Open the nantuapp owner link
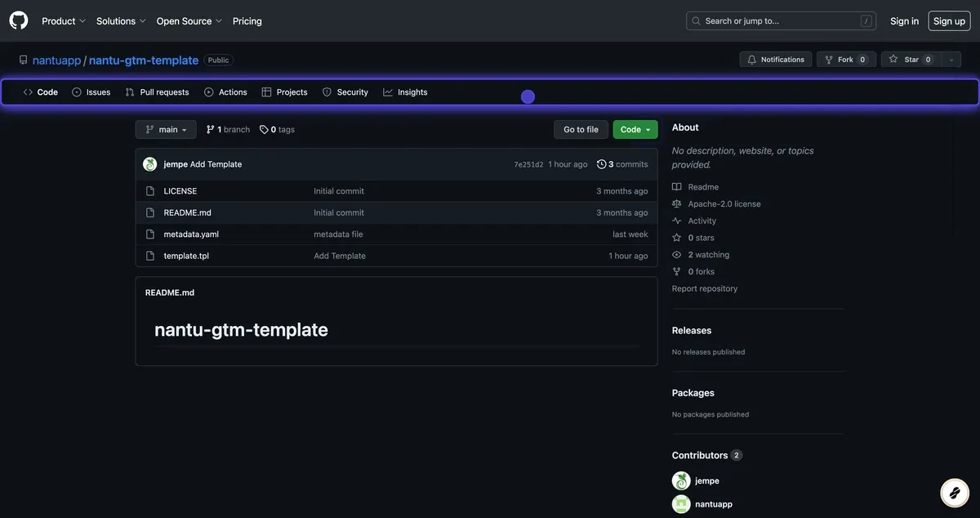Screen dimensions: 980x518 coord(56,60)
